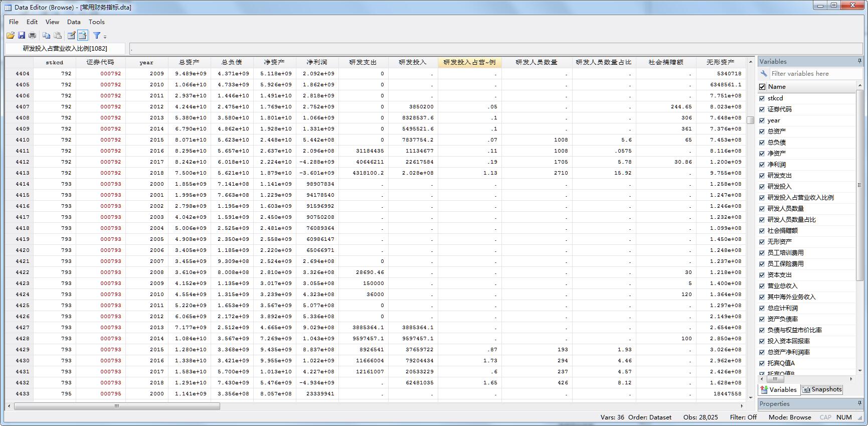Click the Variables list vertical scrollbar thumb
Viewport: 868px width, 426px height.
pos(859,186)
